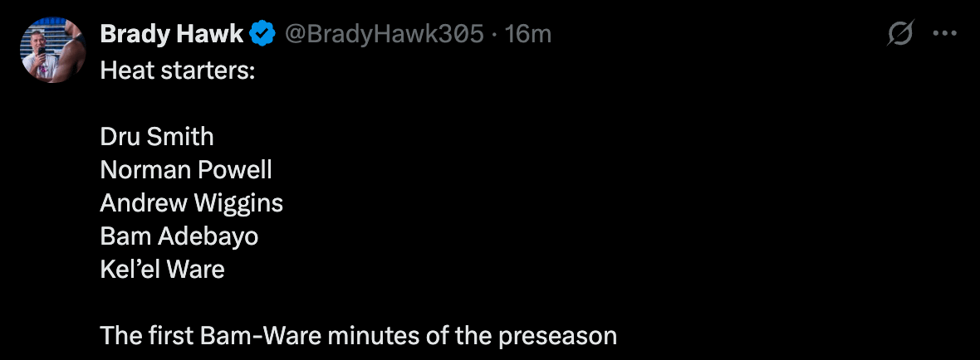Open the 16m timestamp link

pos(528,34)
